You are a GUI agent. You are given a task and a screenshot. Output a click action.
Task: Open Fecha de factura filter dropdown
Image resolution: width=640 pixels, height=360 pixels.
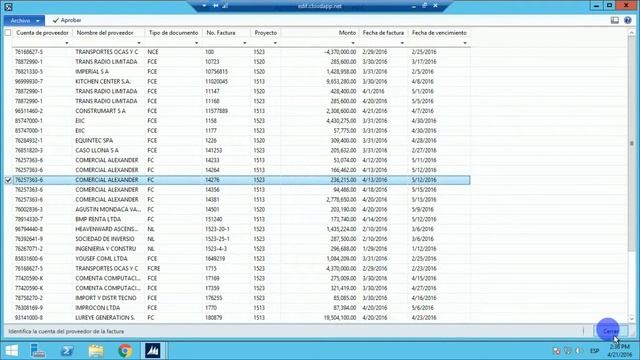pyautogui.click(x=402, y=43)
